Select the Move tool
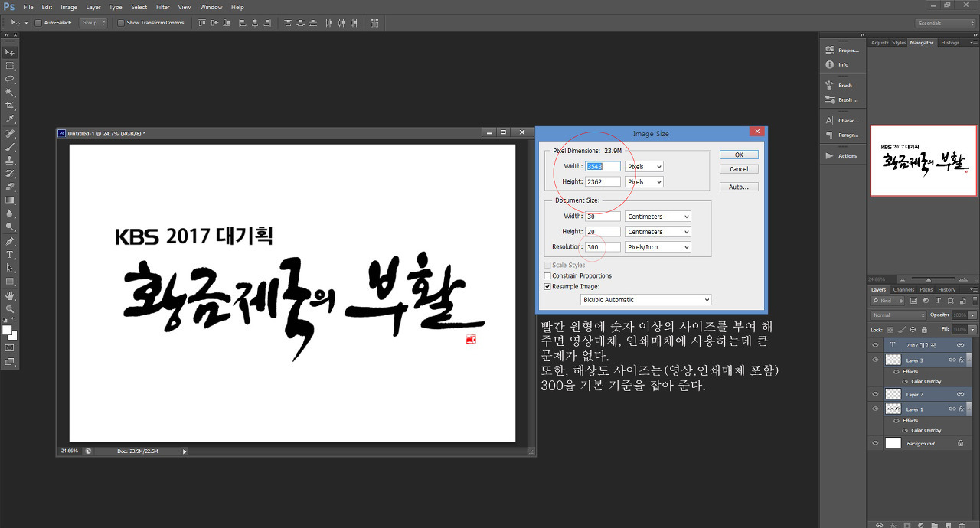Screen dimensions: 980x528 click(9, 51)
